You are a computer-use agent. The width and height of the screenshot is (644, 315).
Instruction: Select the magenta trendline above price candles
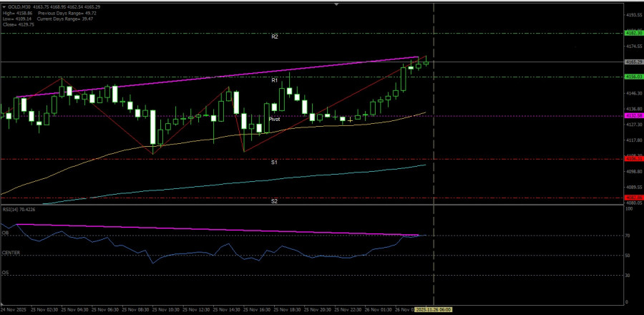pos(218,77)
